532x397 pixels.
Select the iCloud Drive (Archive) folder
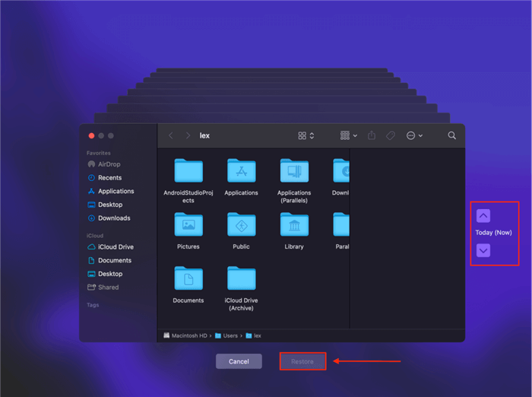pyautogui.click(x=242, y=278)
